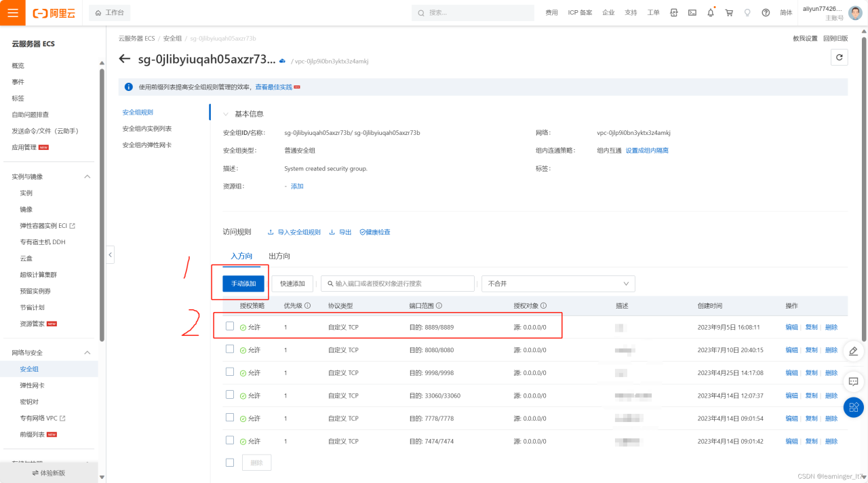Open the hamburger main menu
868x483 pixels.
coord(13,13)
